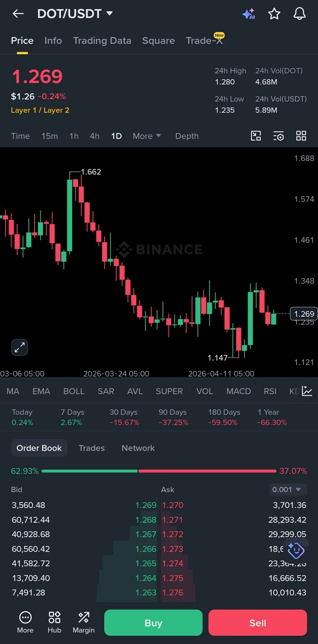318x644 pixels.
Task: Tap the 24h High value 1.280
Action: pos(225,82)
